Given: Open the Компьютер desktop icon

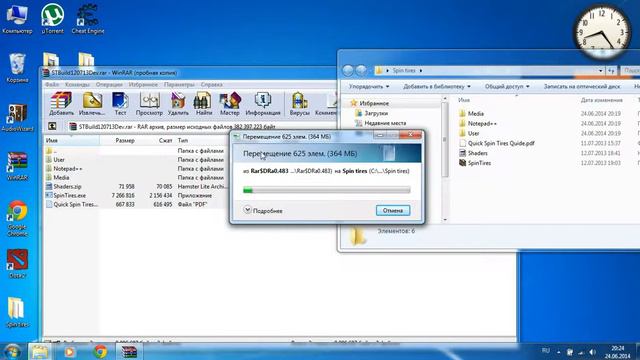Looking at the screenshot, I should click(x=17, y=19).
